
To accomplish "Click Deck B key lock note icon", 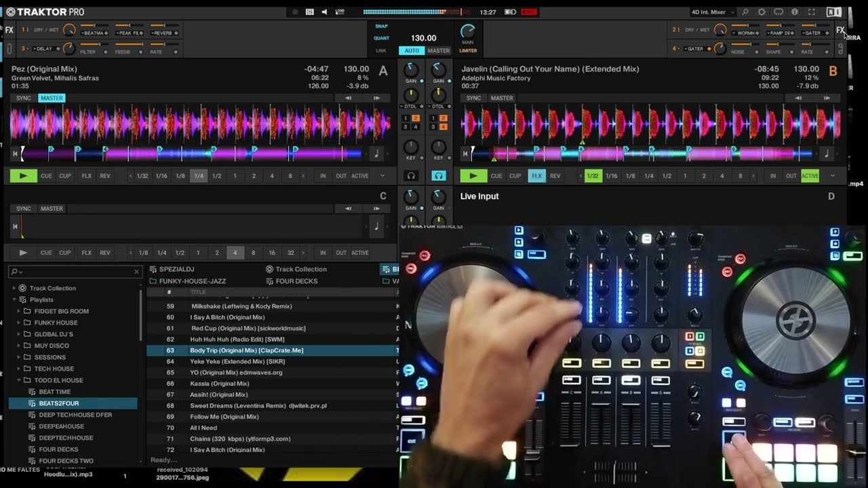I will (x=827, y=154).
